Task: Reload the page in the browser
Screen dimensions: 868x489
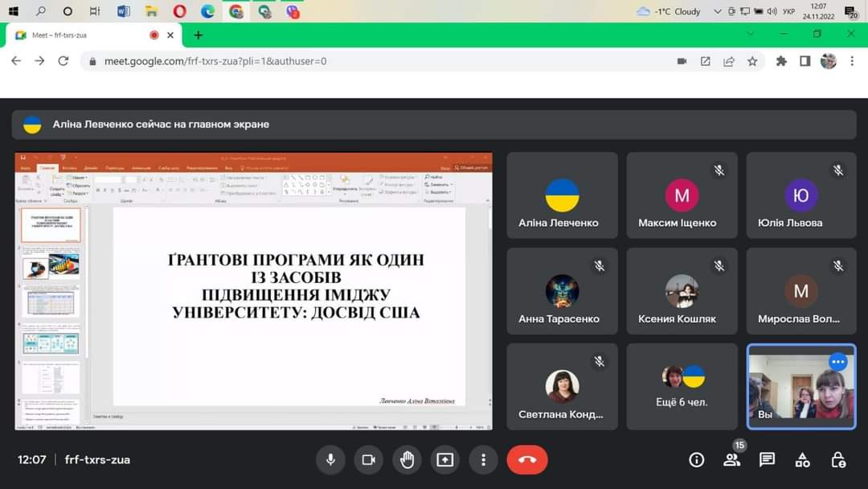Action: pos(63,61)
